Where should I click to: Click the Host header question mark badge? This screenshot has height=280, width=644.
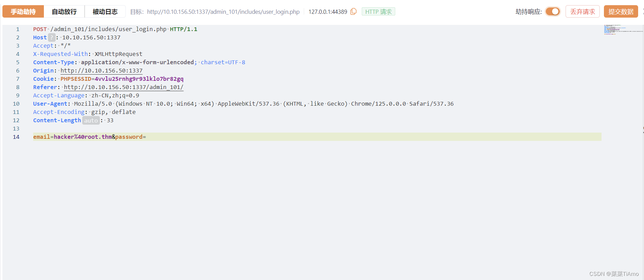51,37
